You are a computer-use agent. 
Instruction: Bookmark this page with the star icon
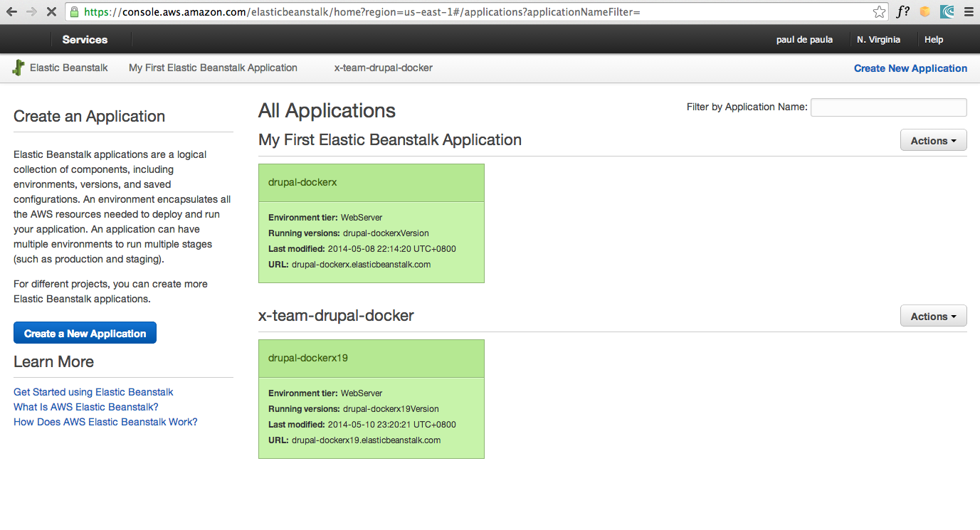[x=880, y=11]
